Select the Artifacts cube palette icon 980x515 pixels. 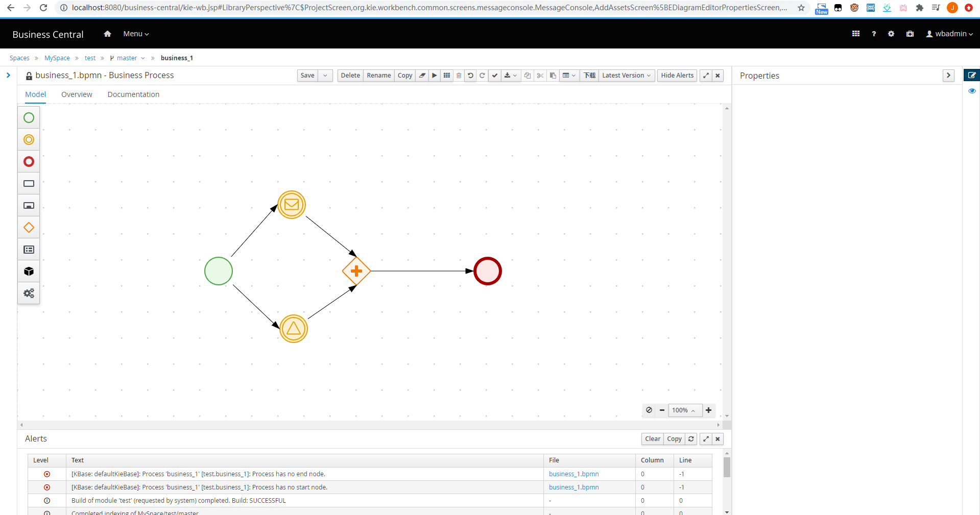29,272
